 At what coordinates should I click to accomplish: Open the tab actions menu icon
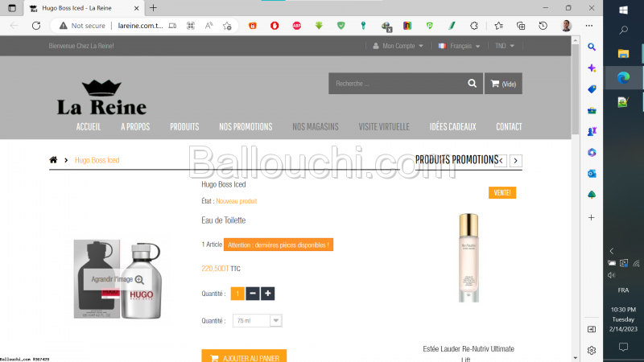pos(12,8)
